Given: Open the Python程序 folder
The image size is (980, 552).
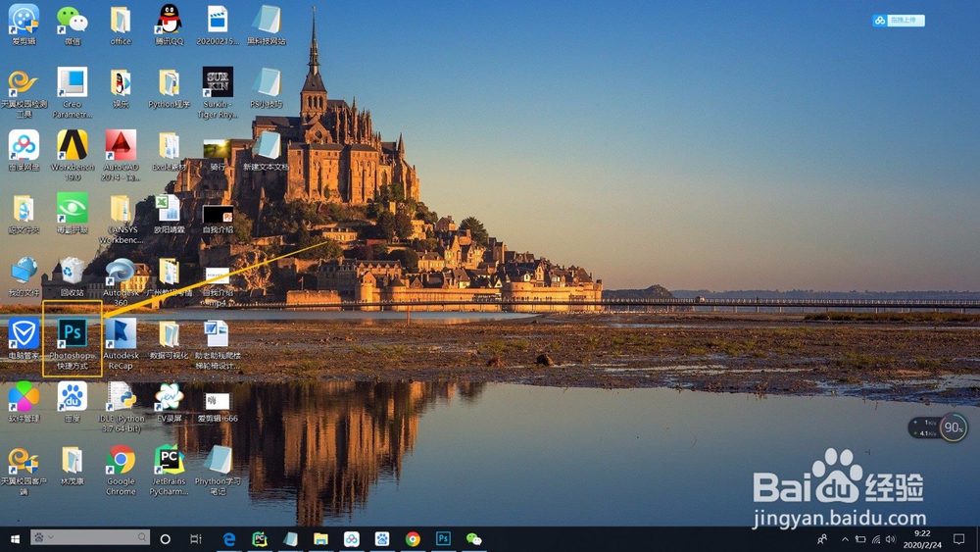Looking at the screenshot, I should click(169, 87).
